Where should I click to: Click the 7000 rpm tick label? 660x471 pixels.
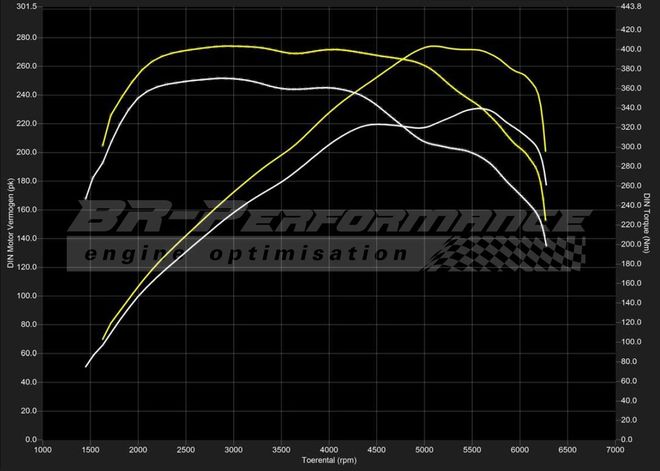616,450
